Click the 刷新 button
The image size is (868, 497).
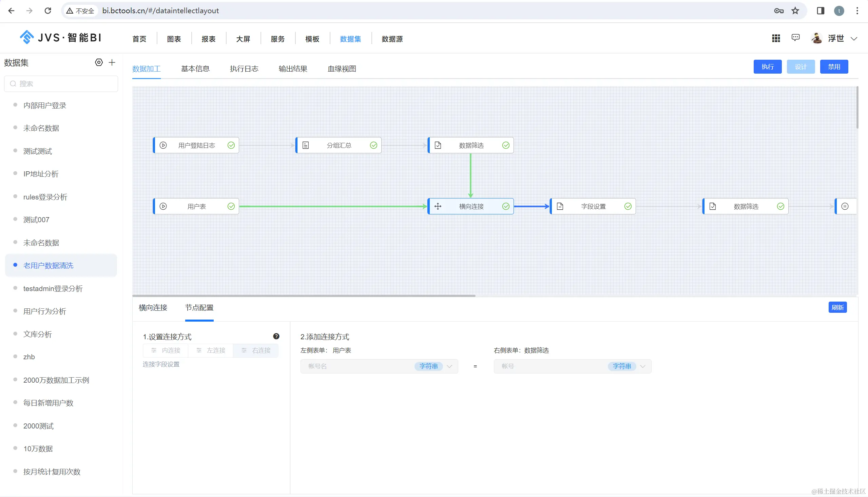pyautogui.click(x=837, y=307)
